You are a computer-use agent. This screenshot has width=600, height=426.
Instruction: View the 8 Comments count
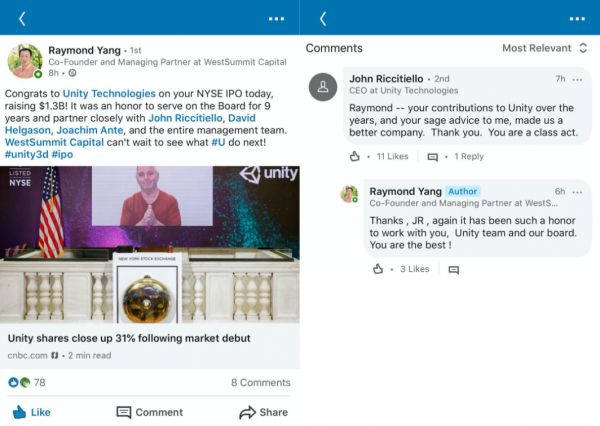click(260, 382)
